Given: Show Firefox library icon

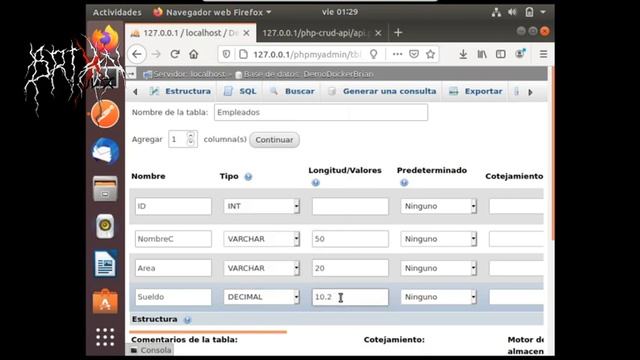Looking at the screenshot, I should point(482,54).
